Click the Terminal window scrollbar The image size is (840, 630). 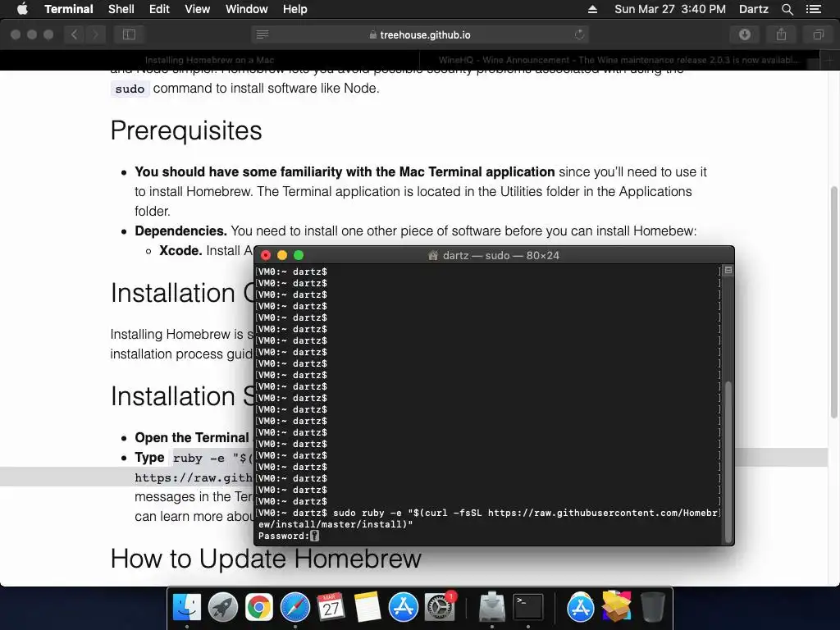728,462
